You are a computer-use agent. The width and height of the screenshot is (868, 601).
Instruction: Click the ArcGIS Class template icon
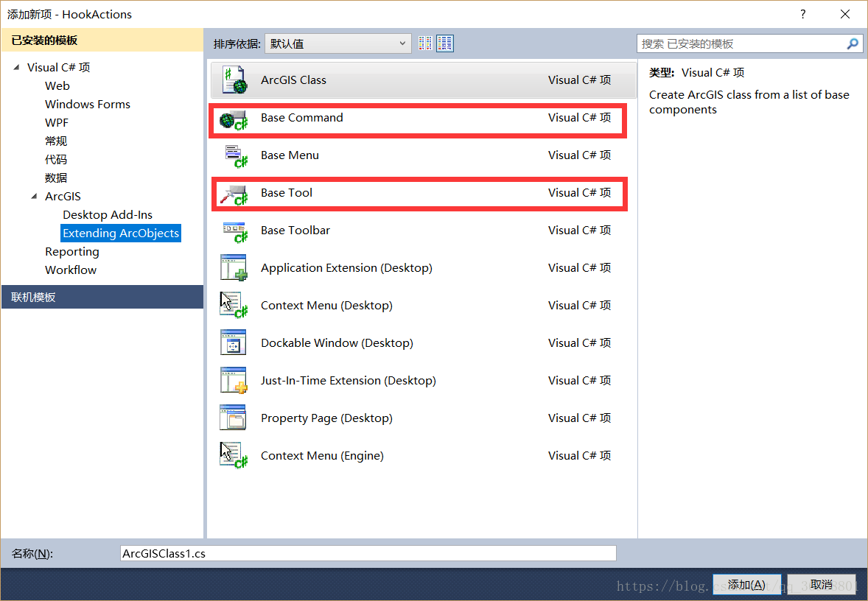coord(234,80)
